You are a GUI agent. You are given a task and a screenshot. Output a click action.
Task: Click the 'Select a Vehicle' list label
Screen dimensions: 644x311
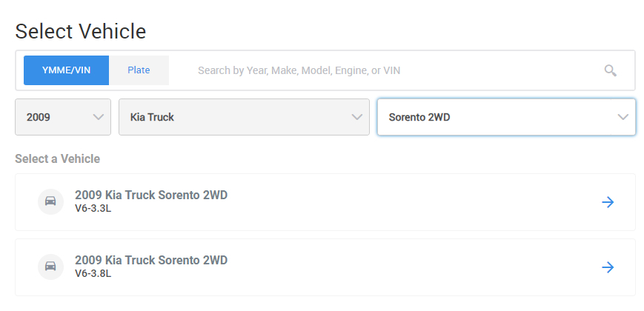[57, 158]
